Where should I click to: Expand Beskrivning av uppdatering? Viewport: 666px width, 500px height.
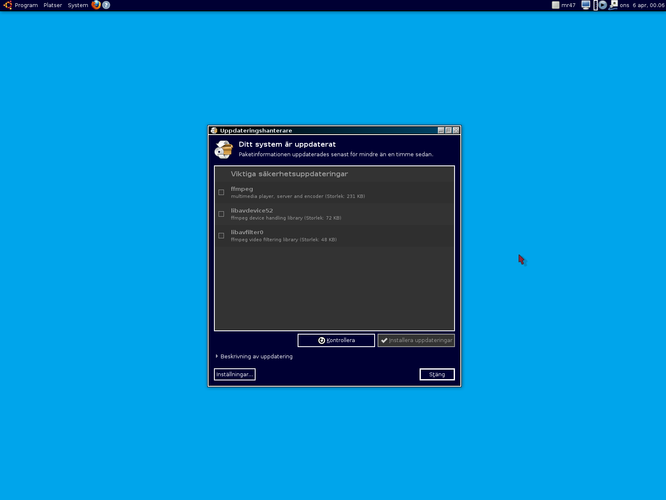[254, 356]
